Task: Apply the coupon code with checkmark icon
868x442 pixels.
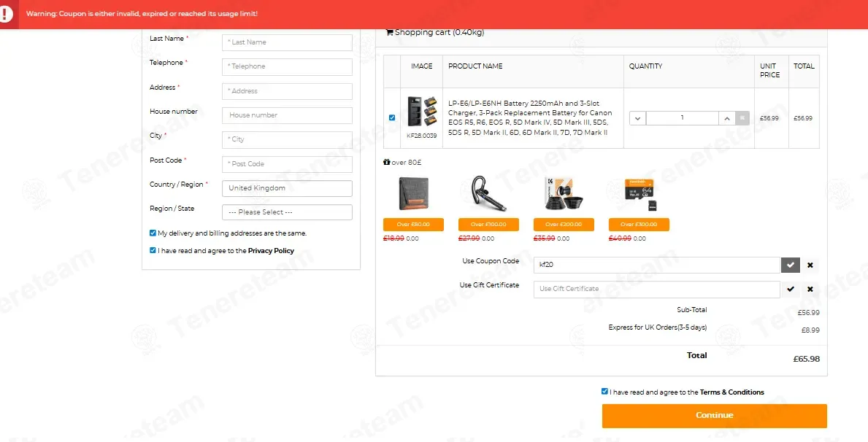Action: pos(790,265)
